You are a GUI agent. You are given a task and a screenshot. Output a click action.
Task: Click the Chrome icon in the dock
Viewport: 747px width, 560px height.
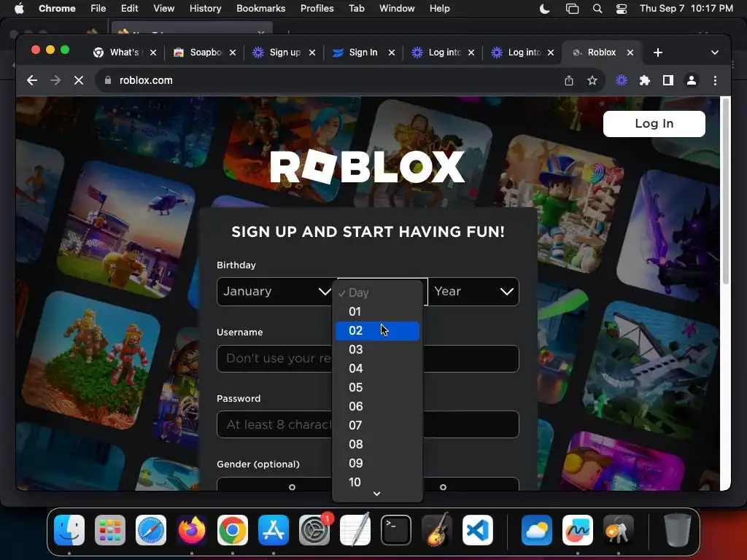(233, 530)
